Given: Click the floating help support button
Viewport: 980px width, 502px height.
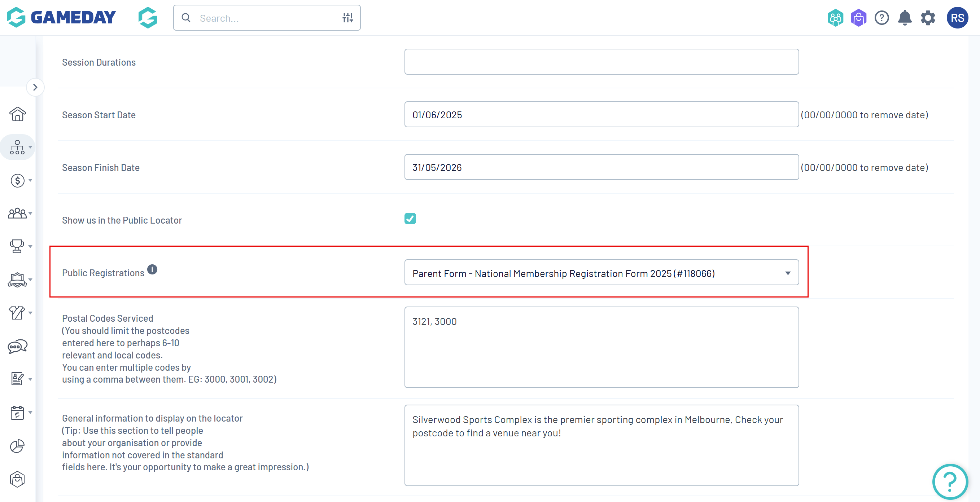Looking at the screenshot, I should point(950,481).
